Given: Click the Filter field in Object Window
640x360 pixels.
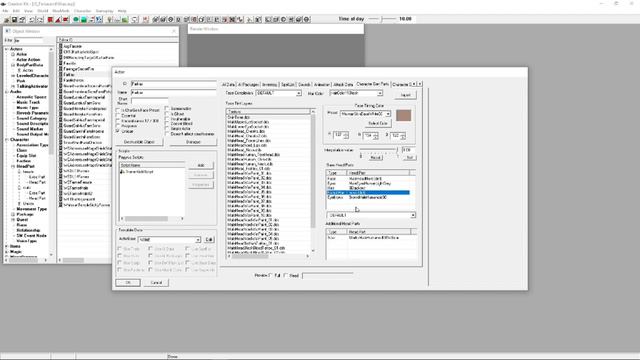Looking at the screenshot, I should (28, 40).
